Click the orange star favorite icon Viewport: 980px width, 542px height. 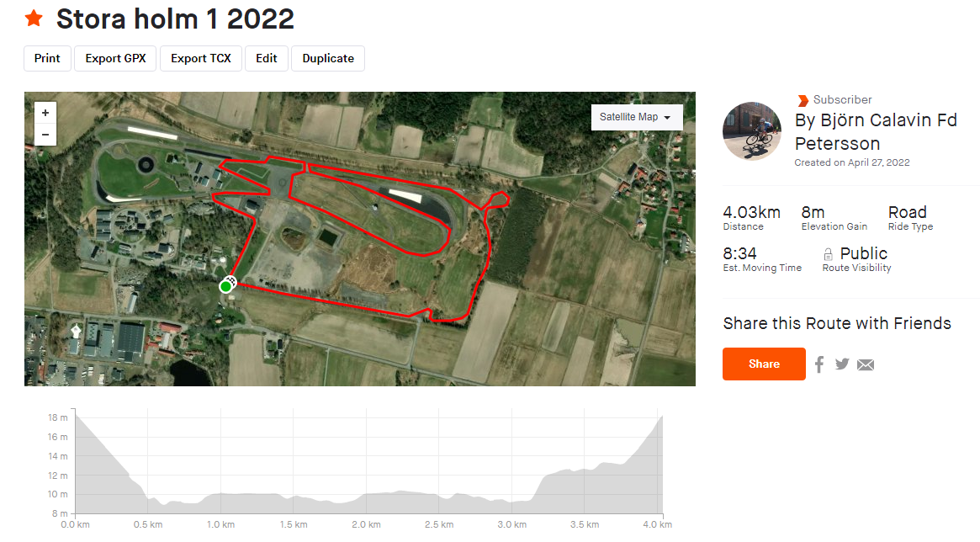tap(34, 19)
